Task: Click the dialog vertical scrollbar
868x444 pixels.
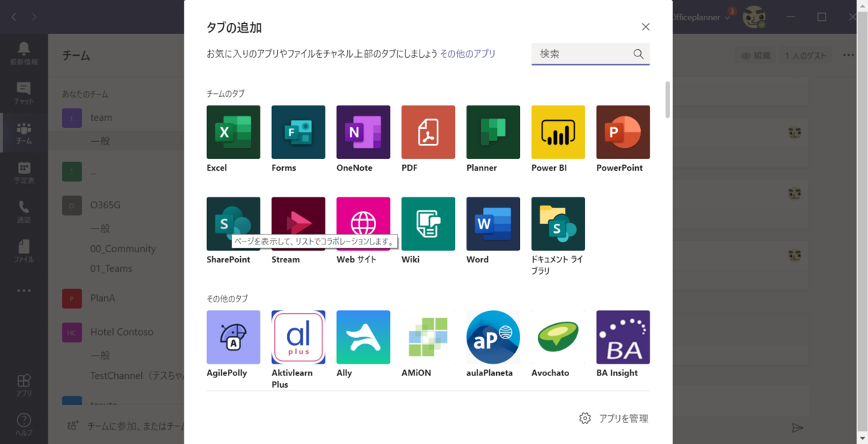Action: click(667, 100)
